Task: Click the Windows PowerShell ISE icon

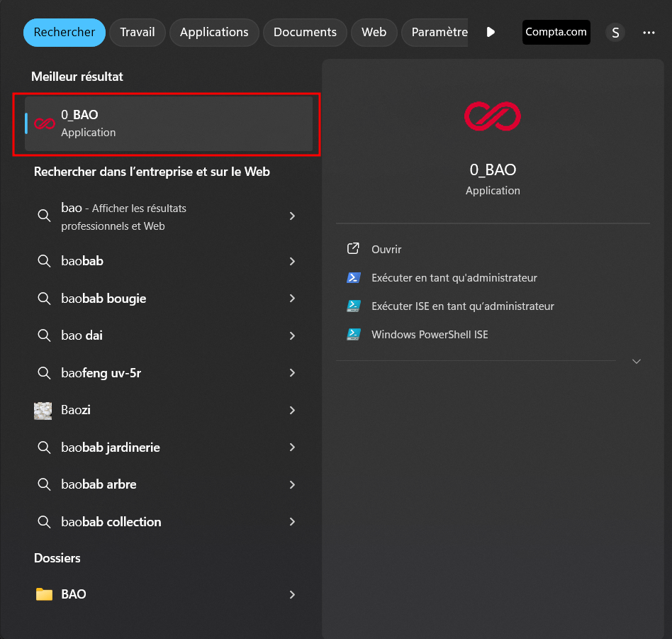Action: [353, 335]
